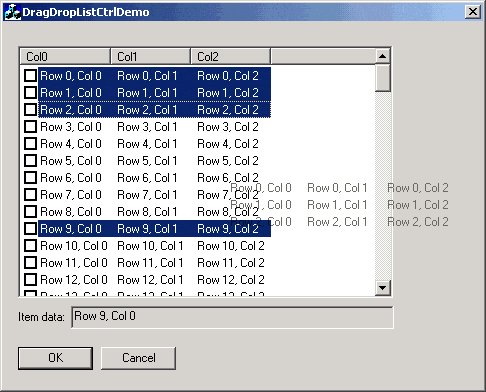
Task: Sort by the Col0 column header
Action: pos(65,56)
